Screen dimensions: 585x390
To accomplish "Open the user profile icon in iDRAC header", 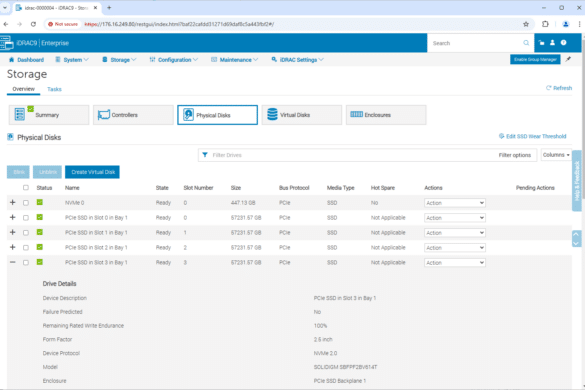I will pyautogui.click(x=553, y=43).
